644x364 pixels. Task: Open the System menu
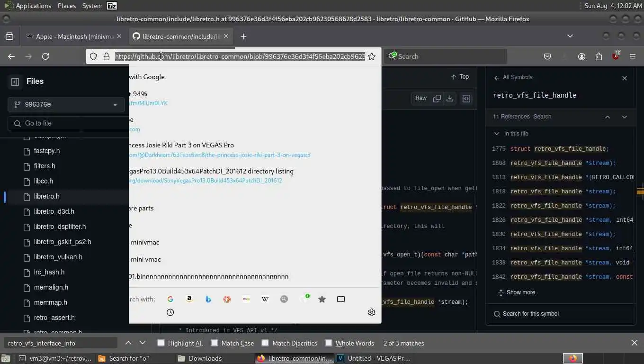click(92, 6)
